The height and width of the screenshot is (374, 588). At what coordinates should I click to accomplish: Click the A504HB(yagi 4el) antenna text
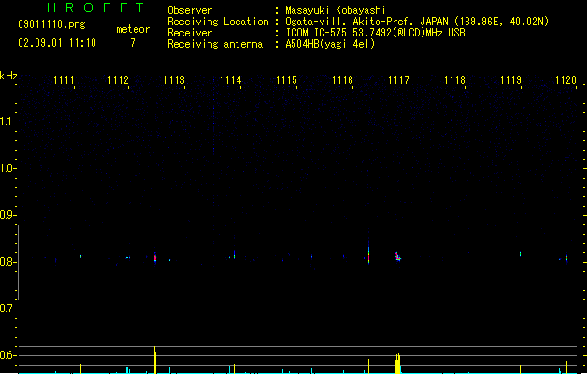pos(330,44)
